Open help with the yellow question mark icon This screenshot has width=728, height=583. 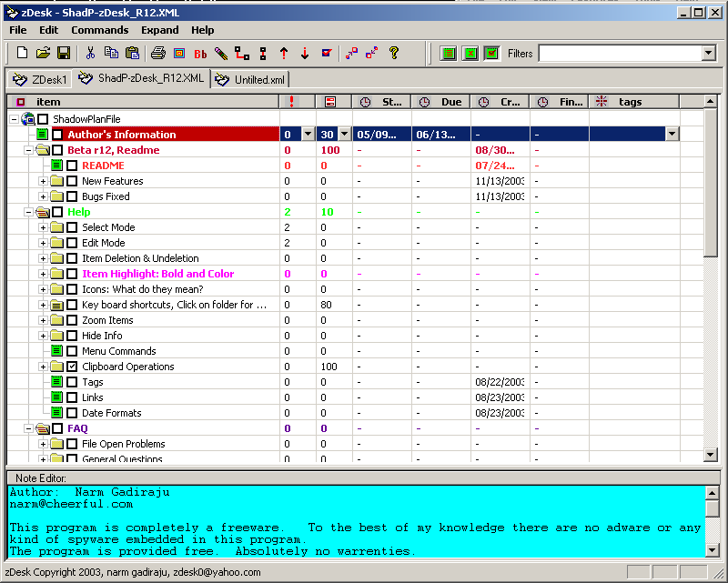[394, 53]
